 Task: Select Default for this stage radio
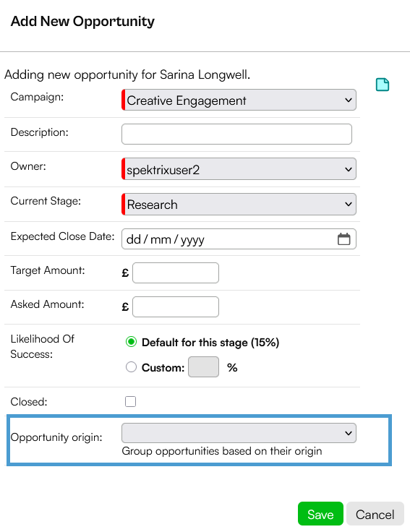point(131,342)
